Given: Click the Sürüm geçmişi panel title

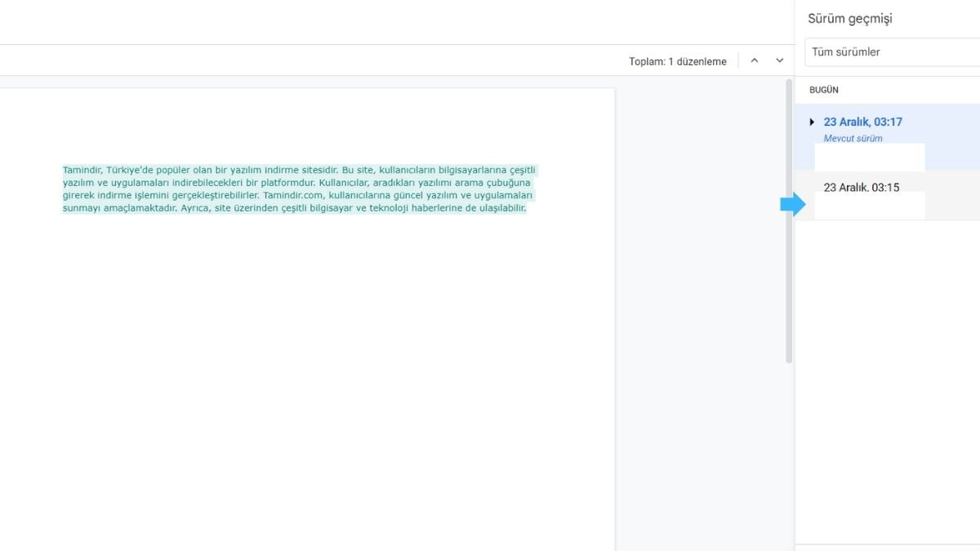Looking at the screenshot, I should pyautogui.click(x=850, y=17).
